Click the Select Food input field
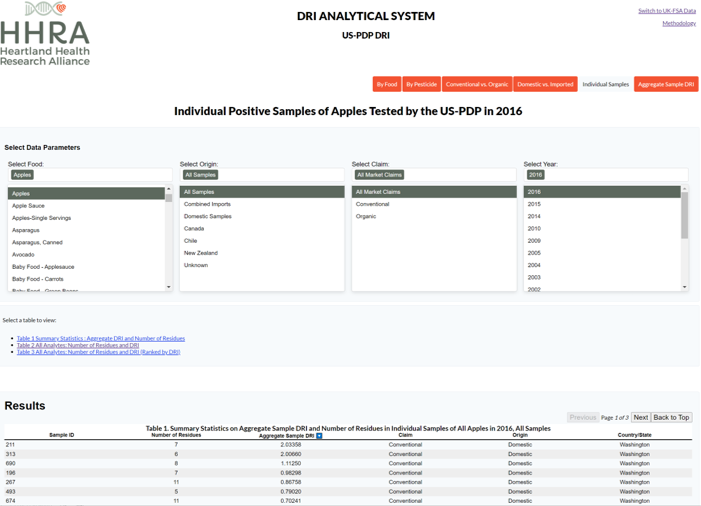 coord(90,175)
